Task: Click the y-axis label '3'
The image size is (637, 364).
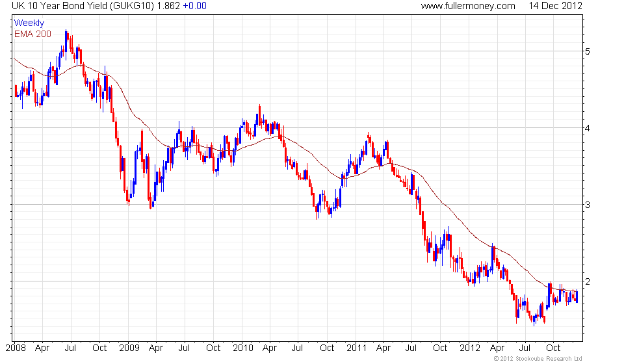Action: pos(588,205)
